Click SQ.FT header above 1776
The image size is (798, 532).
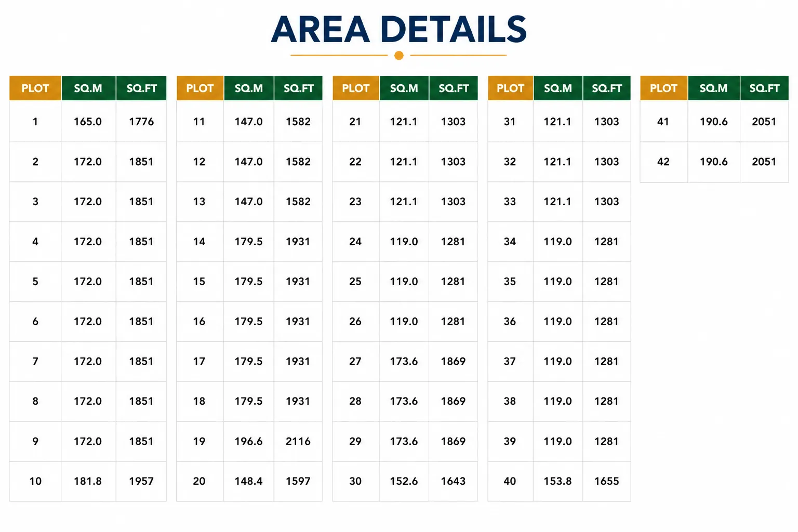(x=141, y=88)
